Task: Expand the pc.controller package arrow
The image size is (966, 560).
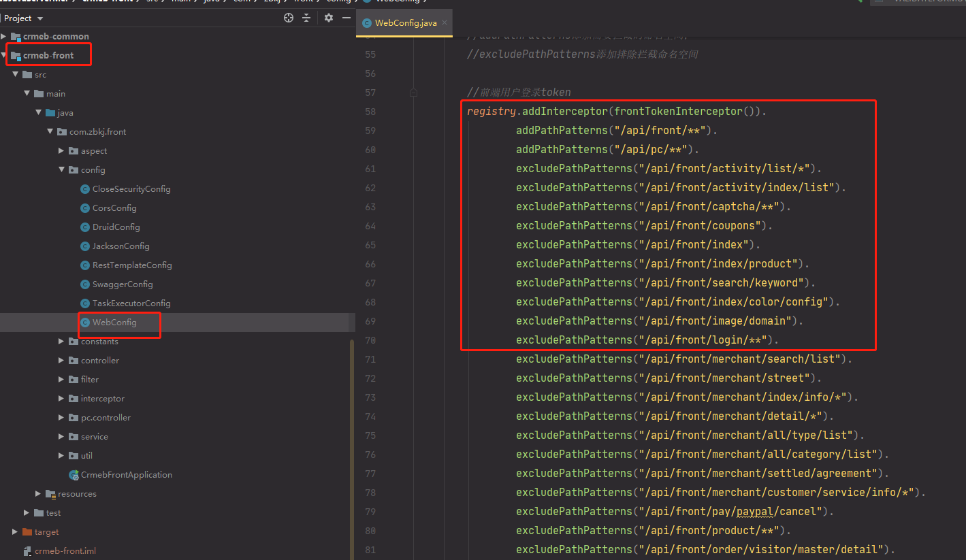Action: click(62, 417)
